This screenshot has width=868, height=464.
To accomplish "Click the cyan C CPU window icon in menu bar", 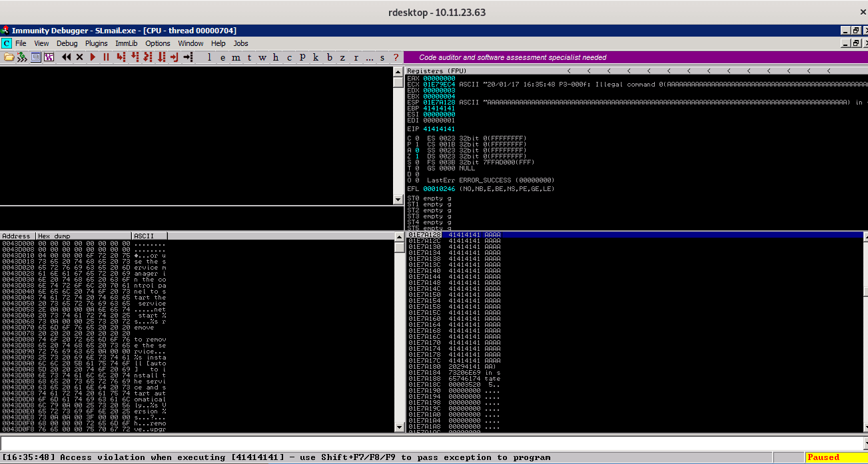I will coord(6,43).
